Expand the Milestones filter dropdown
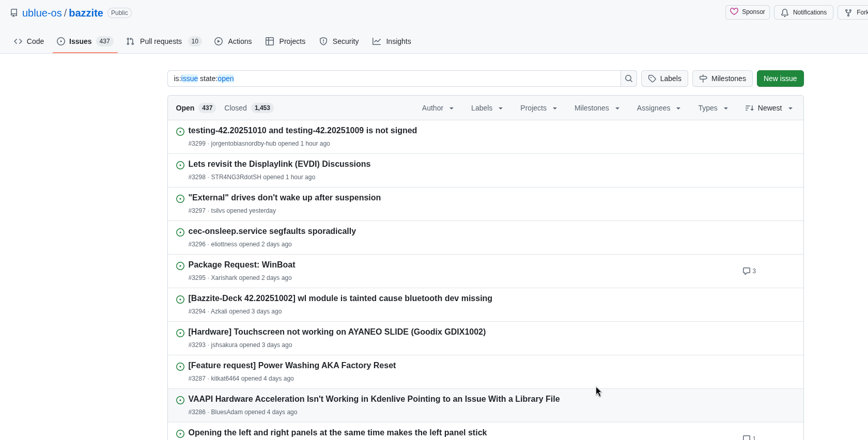 pos(597,108)
